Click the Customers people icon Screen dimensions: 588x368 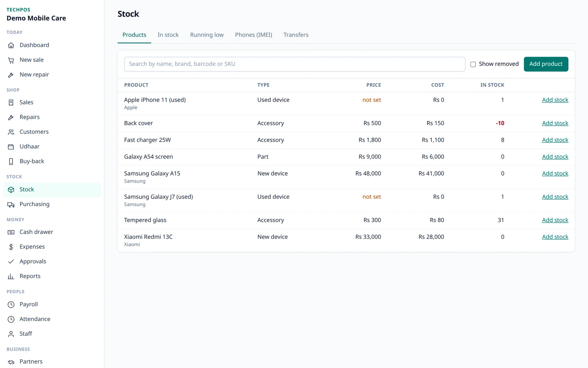(11, 132)
